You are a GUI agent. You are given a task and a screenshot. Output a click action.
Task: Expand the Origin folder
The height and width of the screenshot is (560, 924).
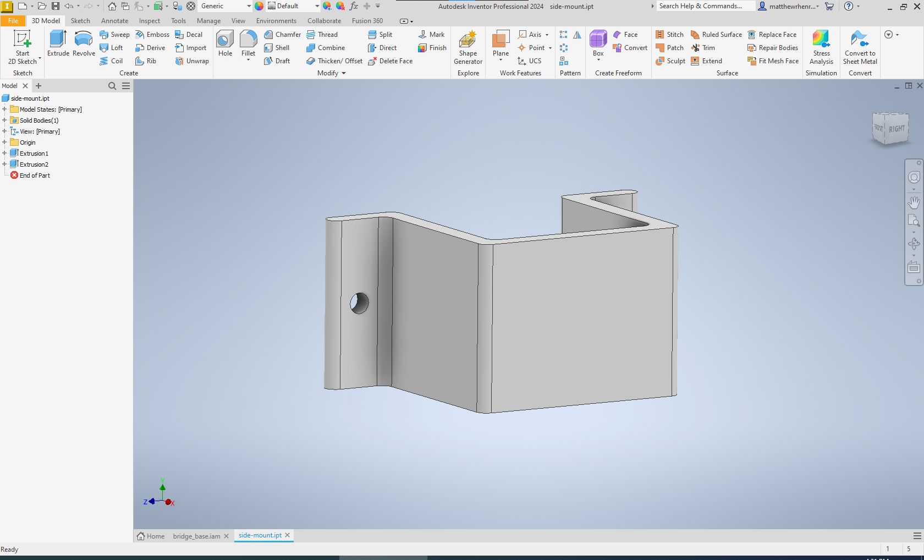point(4,142)
